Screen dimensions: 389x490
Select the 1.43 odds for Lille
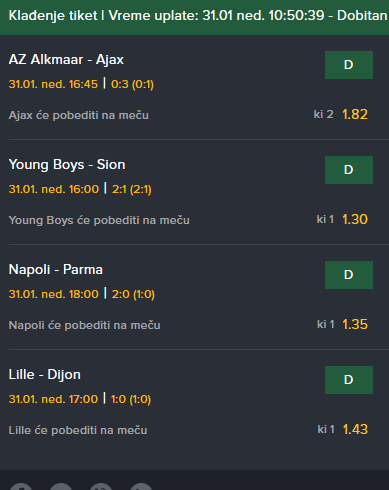(x=355, y=429)
